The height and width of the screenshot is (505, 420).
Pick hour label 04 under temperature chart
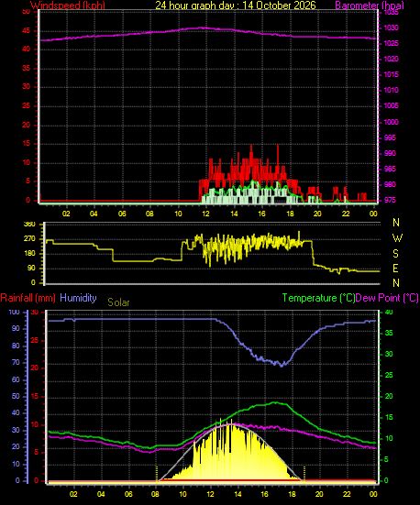coord(101,494)
